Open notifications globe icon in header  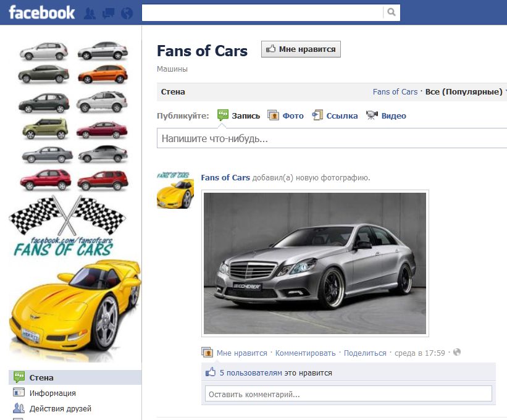click(x=127, y=13)
